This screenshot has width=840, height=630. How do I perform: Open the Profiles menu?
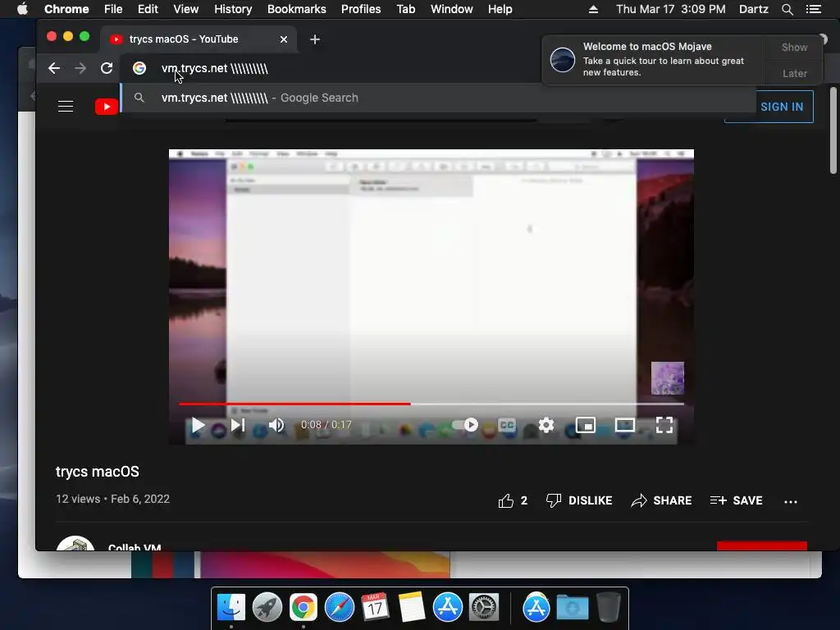361,9
